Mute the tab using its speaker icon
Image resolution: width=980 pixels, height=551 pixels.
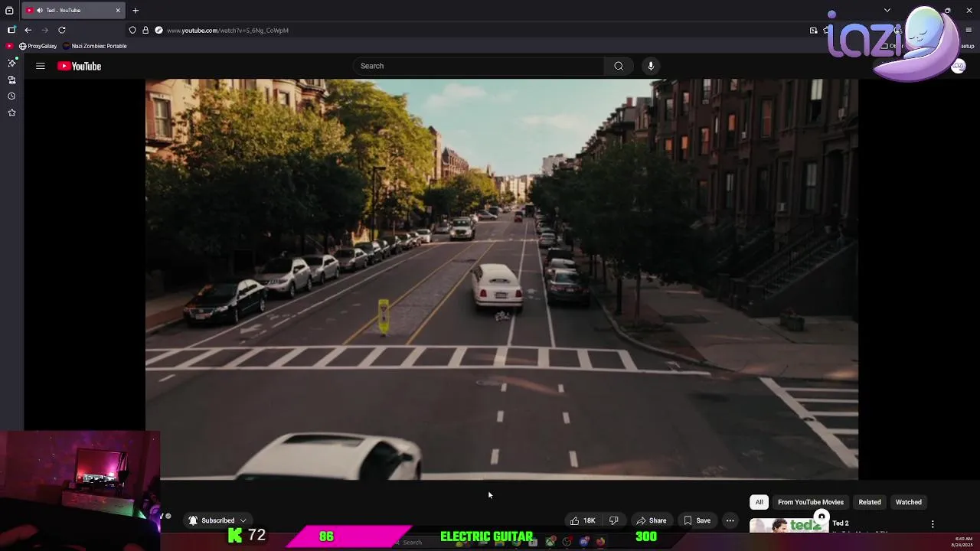40,10
